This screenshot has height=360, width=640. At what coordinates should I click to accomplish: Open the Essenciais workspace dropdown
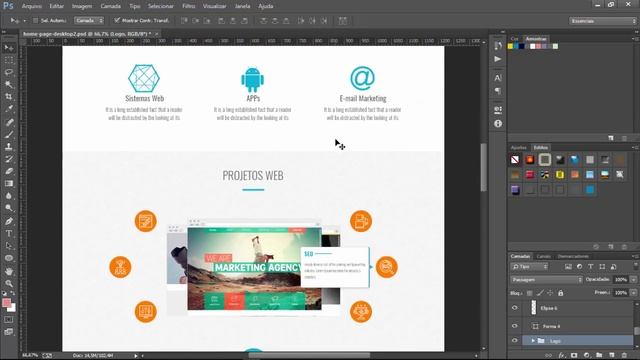point(603,21)
